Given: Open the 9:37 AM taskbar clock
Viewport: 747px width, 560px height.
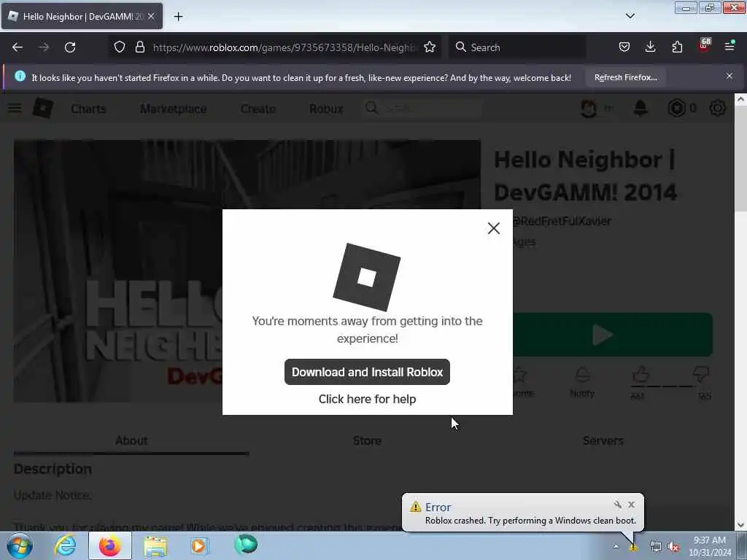Looking at the screenshot, I should 709,546.
